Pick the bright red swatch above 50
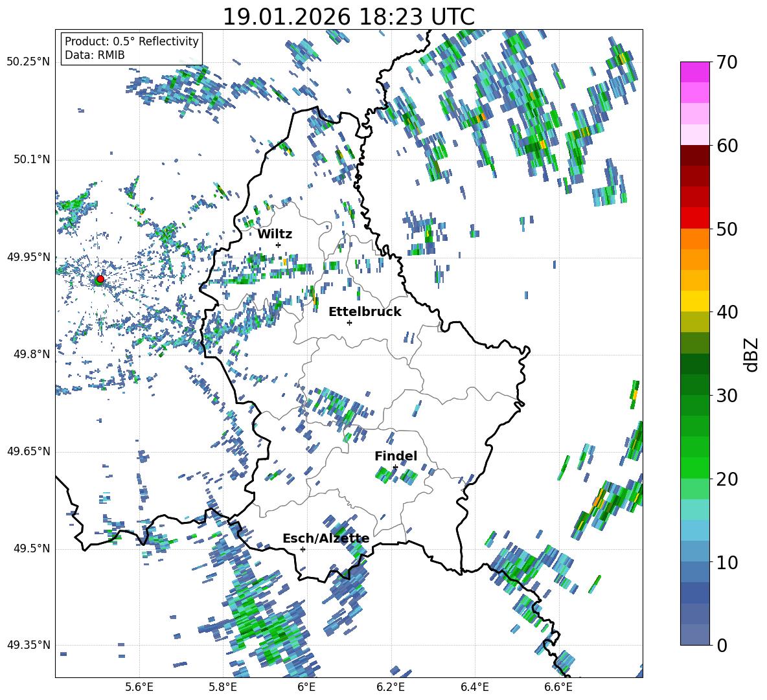767x700 pixels. [x=694, y=218]
